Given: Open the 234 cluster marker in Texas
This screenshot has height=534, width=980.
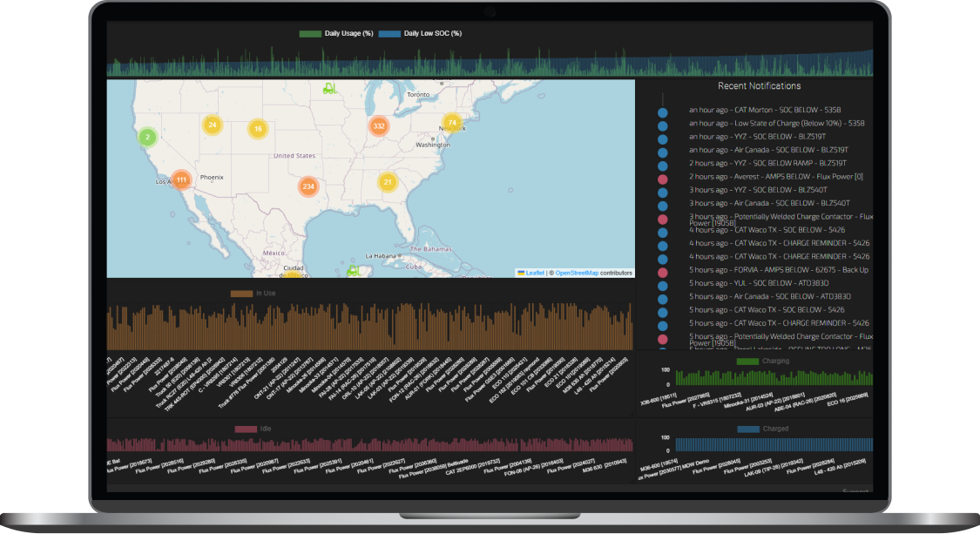Looking at the screenshot, I should (x=308, y=186).
